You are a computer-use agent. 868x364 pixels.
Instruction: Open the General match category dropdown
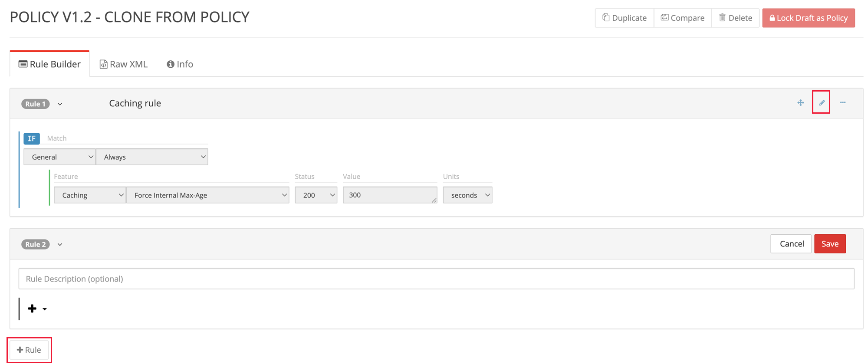point(59,157)
